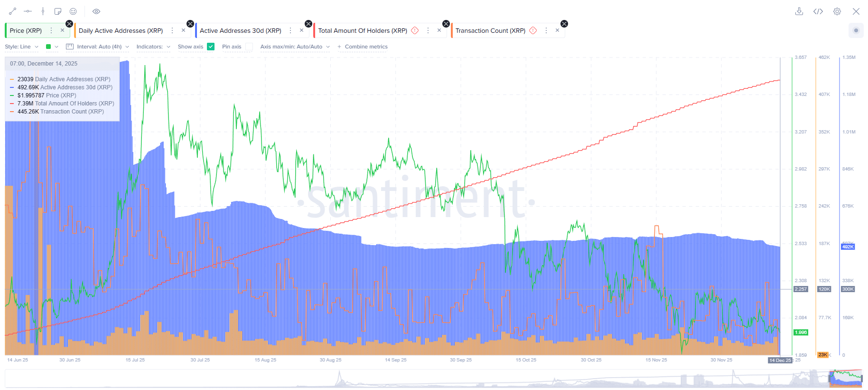Image resolution: width=868 pixels, height=390 pixels.
Task: Open the embed code icon
Action: pyautogui.click(x=818, y=11)
